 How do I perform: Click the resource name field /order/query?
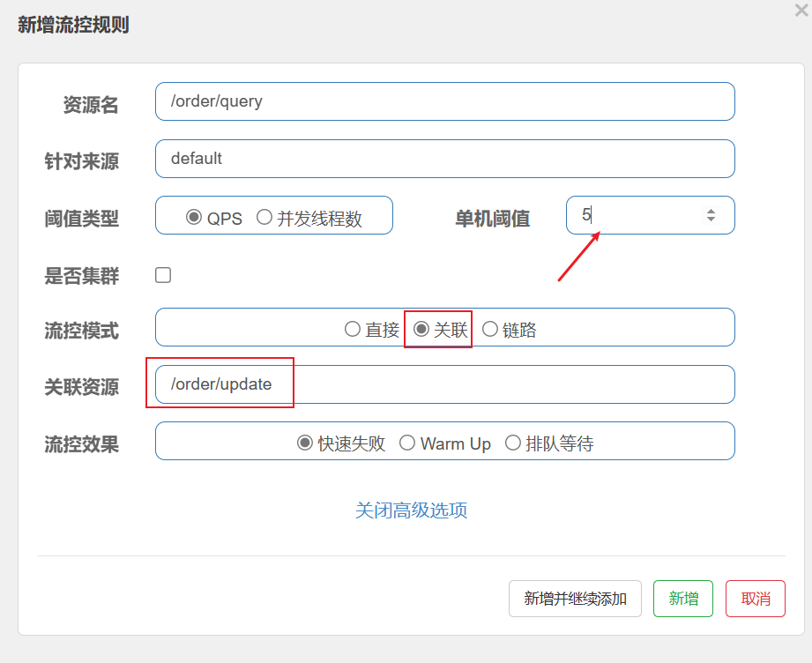[445, 101]
